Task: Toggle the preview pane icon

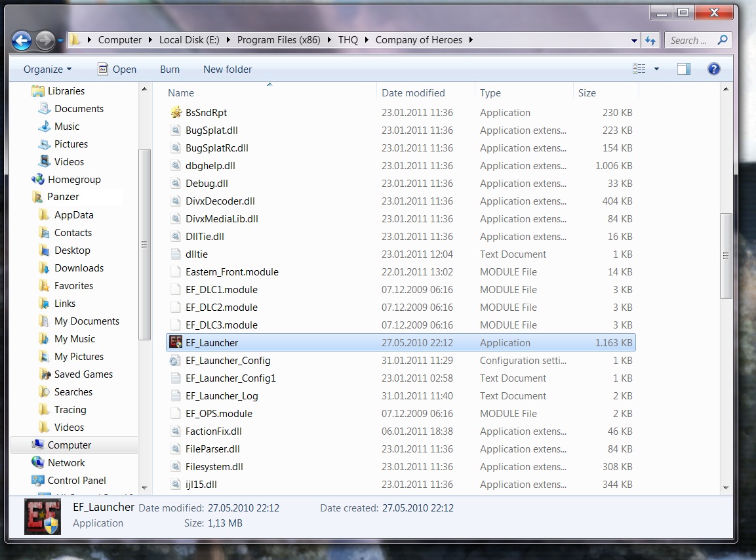Action: coord(684,69)
